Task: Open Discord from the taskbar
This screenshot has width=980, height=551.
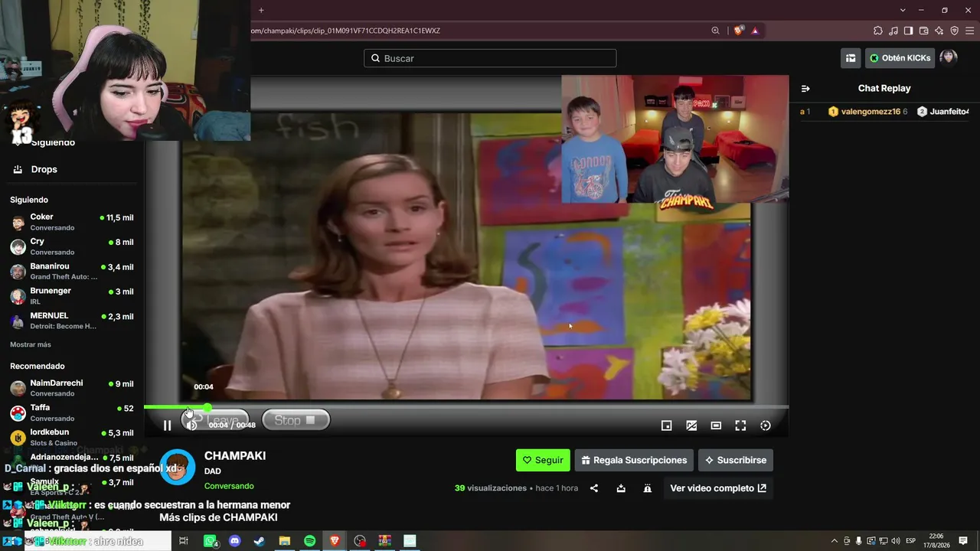Action: [x=235, y=541]
